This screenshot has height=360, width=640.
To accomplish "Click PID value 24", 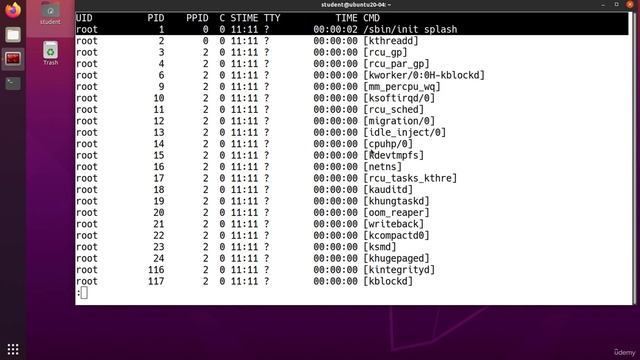I will [159, 258].
